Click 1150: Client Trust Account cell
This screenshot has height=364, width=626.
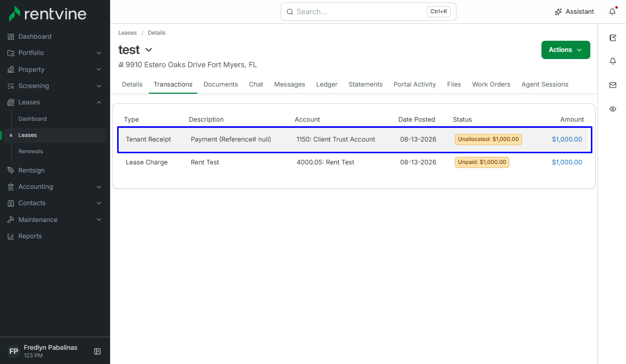click(x=336, y=139)
